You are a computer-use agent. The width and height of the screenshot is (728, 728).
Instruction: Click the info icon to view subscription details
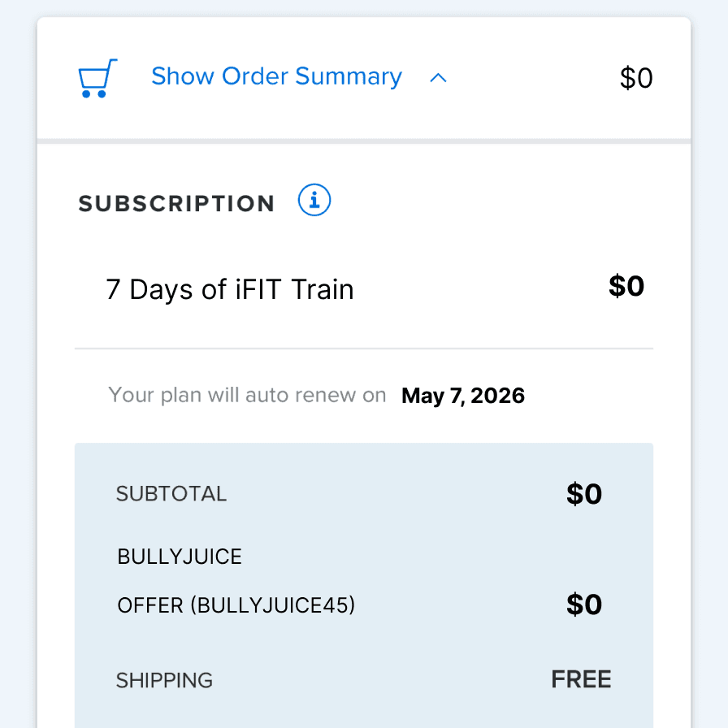[x=314, y=200]
